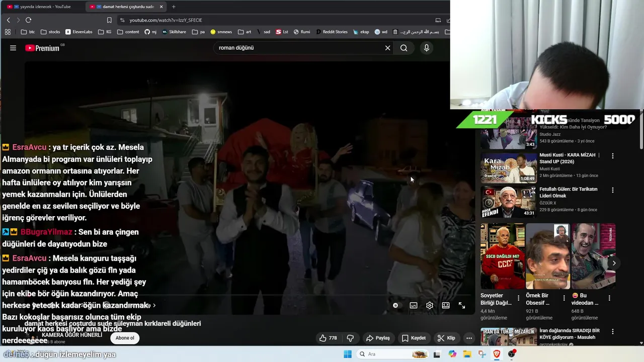644x362 pixels.
Task: Open the 'btc' bookmark folder
Action: click(x=28, y=32)
